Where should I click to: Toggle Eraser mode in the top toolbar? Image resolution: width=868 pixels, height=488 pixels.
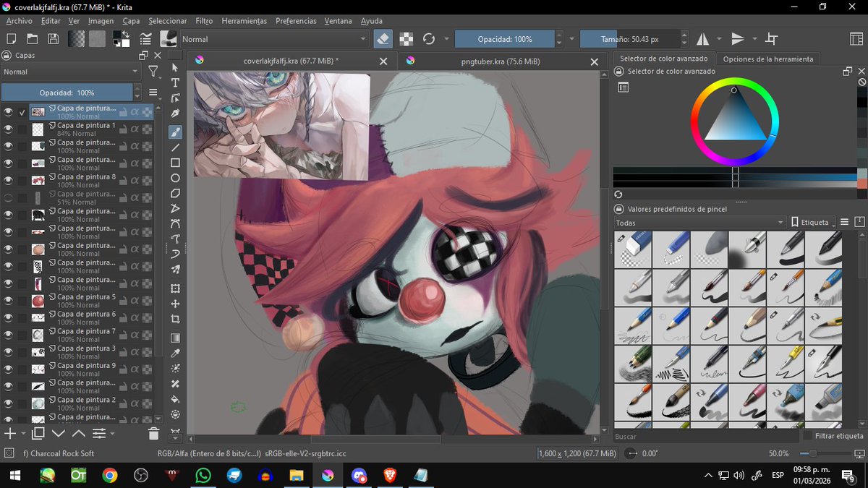pyautogui.click(x=383, y=39)
